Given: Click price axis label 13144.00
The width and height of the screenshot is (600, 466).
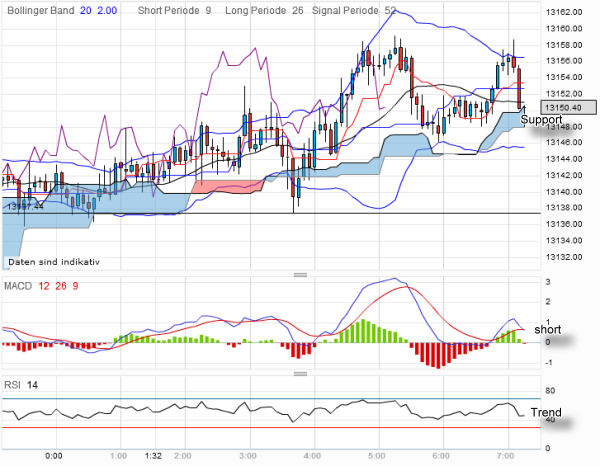Looking at the screenshot, I should click(564, 159).
